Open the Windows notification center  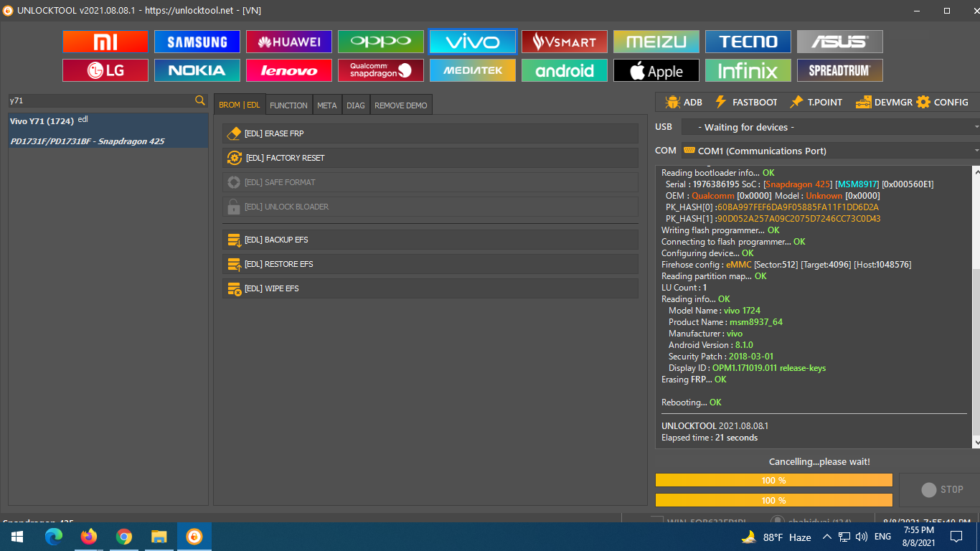point(956,537)
